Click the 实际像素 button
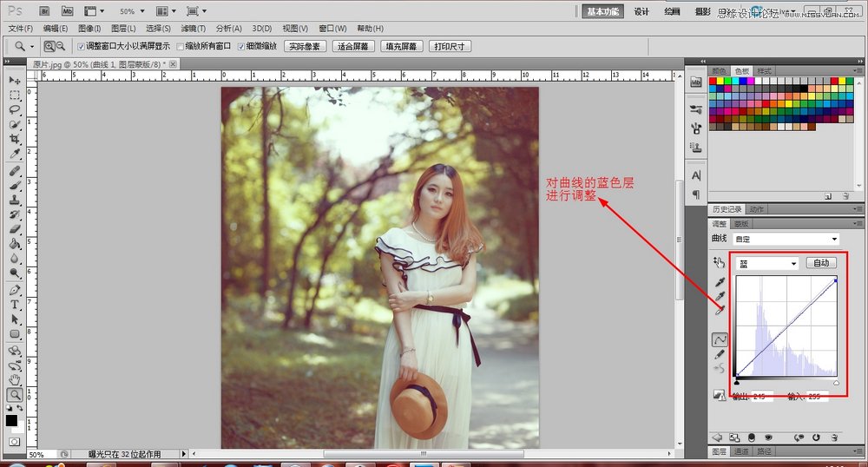The image size is (868, 467). pos(305,47)
